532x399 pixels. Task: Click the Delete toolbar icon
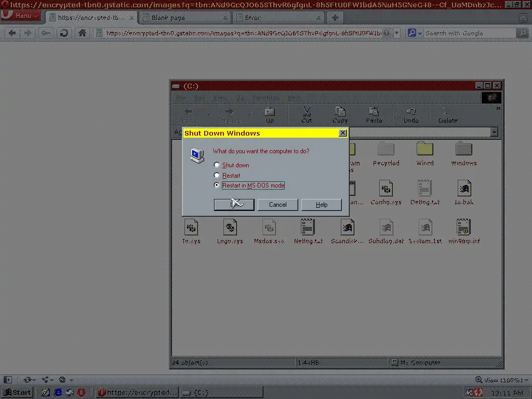(x=447, y=115)
